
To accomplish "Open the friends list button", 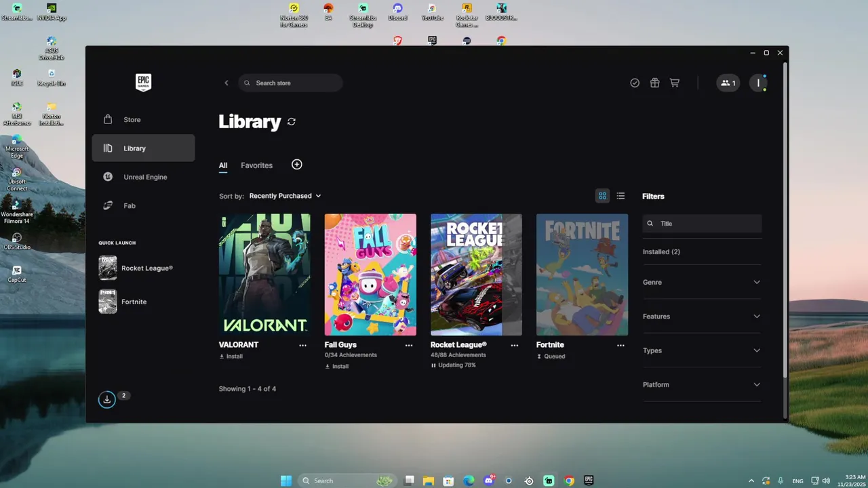I will 728,83.
